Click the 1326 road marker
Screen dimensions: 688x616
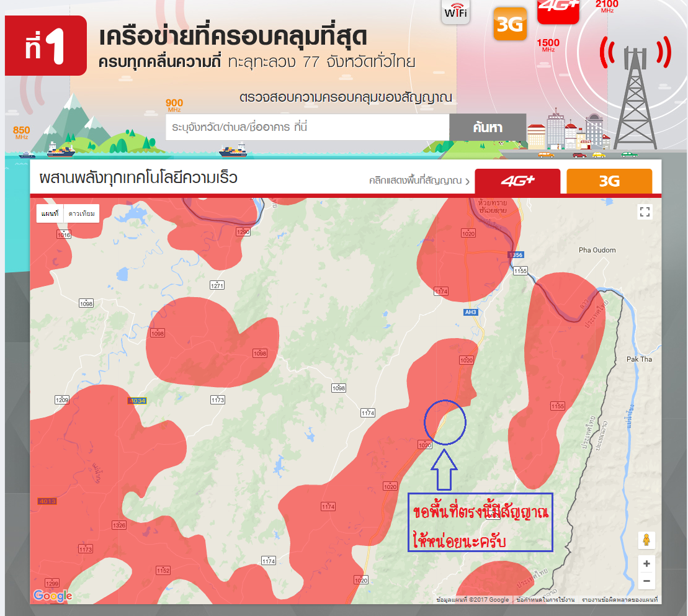pos(119,525)
